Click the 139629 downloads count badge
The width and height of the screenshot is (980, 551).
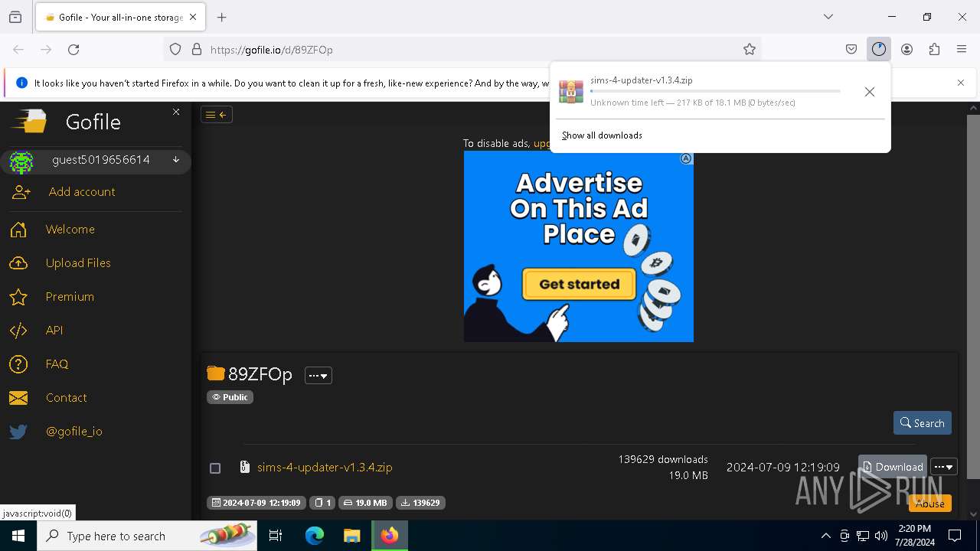[x=420, y=503]
